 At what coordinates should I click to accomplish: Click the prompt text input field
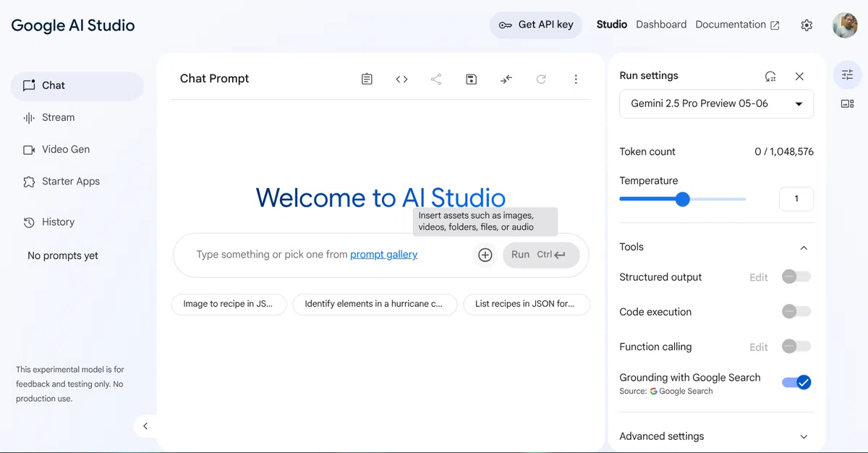329,255
